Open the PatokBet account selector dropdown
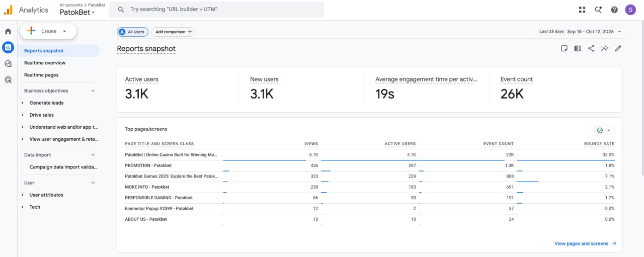The height and width of the screenshot is (257, 644). pos(77,13)
